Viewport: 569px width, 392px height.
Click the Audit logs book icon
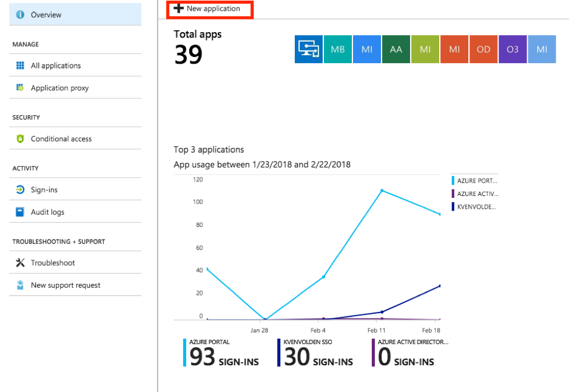tap(21, 212)
